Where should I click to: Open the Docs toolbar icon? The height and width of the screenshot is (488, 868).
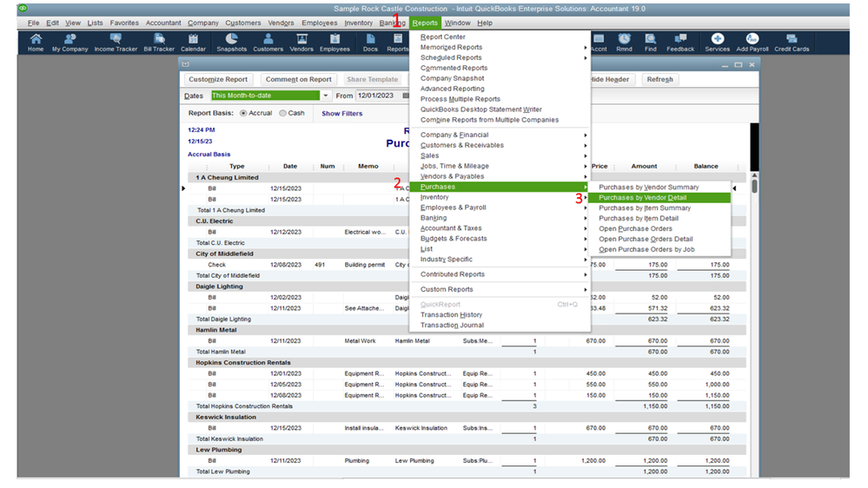370,43
